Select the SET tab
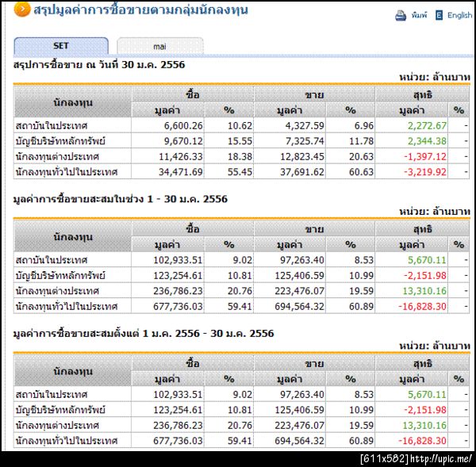476x467 pixels. (x=61, y=46)
